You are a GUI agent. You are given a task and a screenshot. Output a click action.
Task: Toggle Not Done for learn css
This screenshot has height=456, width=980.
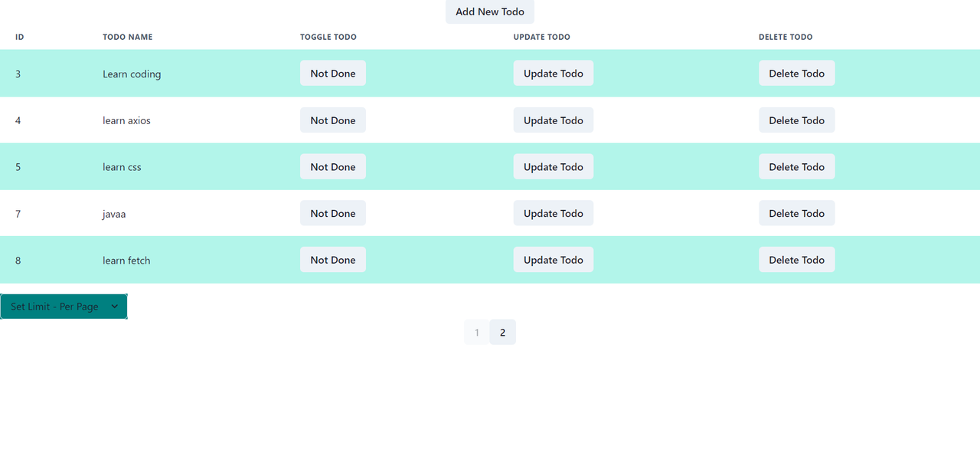click(x=333, y=167)
